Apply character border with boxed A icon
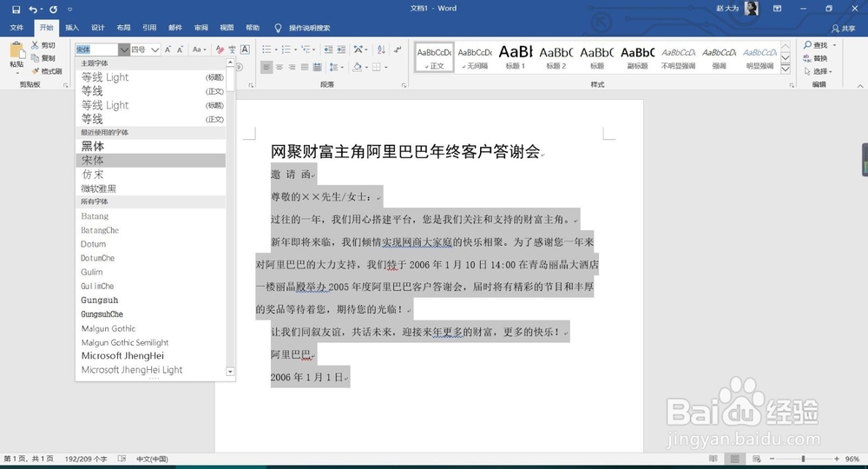This screenshot has width=868, height=469. click(245, 50)
